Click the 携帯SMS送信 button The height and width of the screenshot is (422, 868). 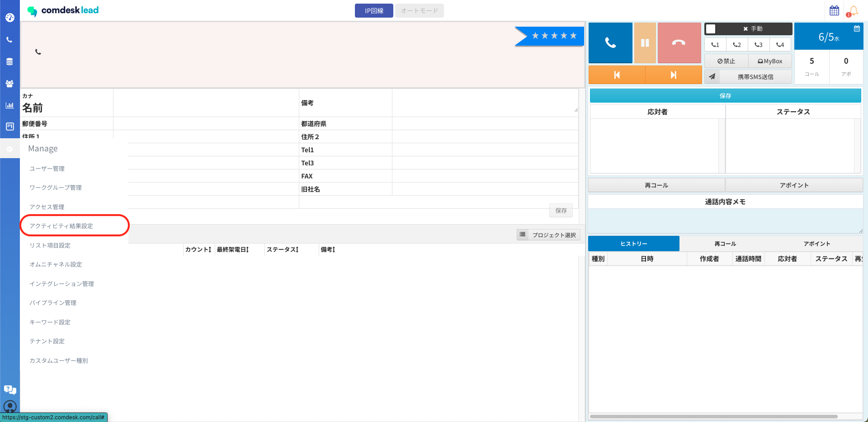pyautogui.click(x=755, y=77)
